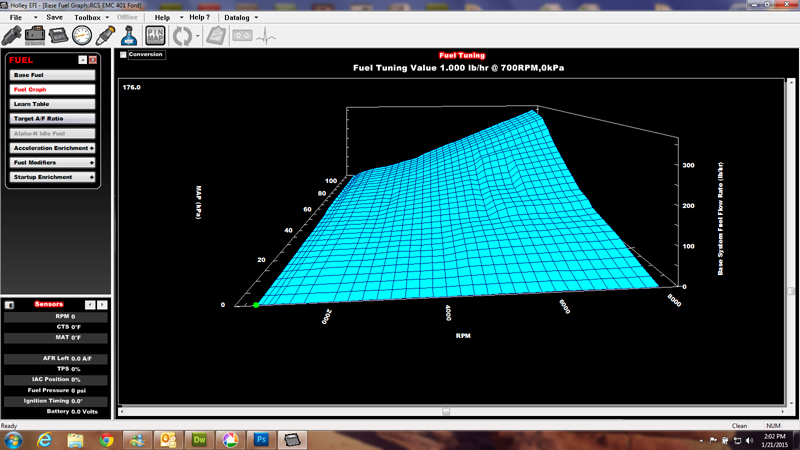The height and width of the screenshot is (450, 800).
Task: Open the spark plug ignition icon
Action: click(x=105, y=36)
